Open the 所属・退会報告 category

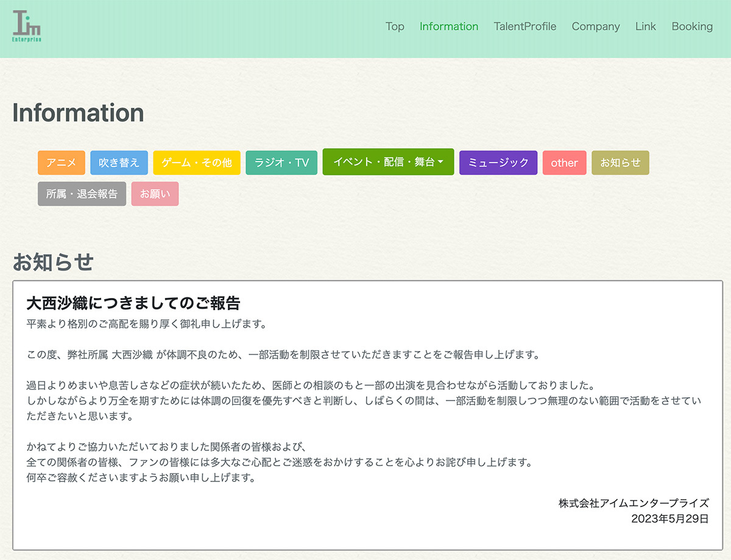(82, 194)
